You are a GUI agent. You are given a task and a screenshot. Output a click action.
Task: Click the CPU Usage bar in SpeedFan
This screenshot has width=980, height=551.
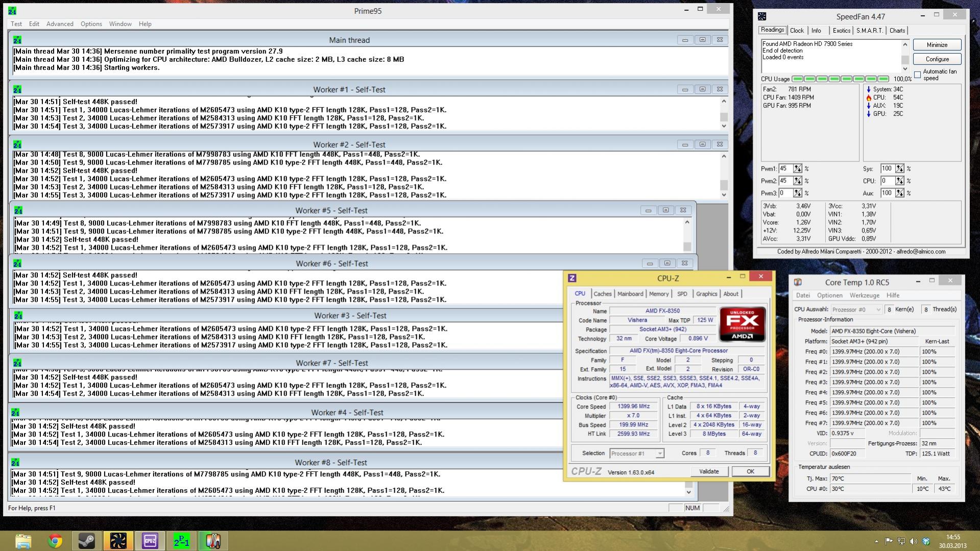point(840,79)
